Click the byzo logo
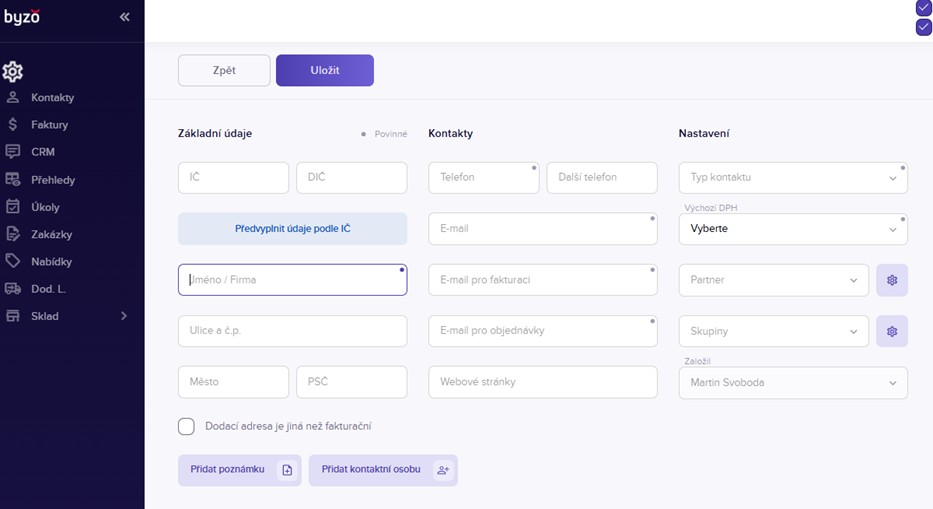Image resolution: width=933 pixels, height=509 pixels. pos(22,17)
